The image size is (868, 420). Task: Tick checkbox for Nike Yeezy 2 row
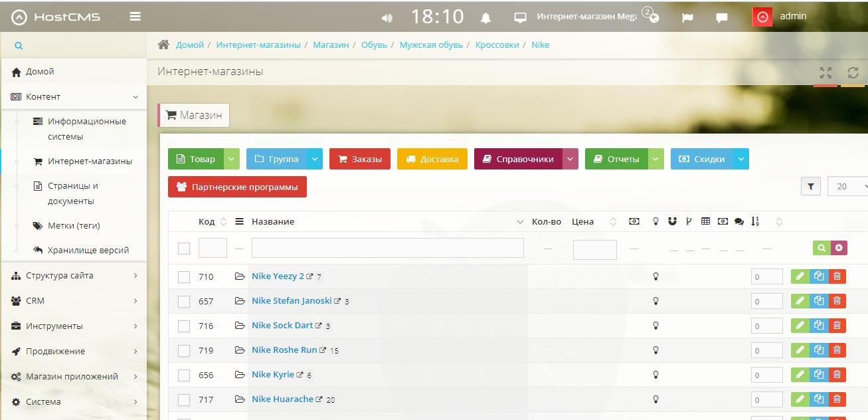(x=184, y=277)
